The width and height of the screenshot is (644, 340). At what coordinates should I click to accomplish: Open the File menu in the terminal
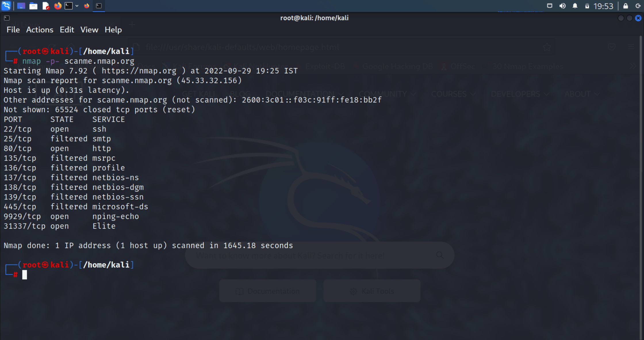coord(13,30)
